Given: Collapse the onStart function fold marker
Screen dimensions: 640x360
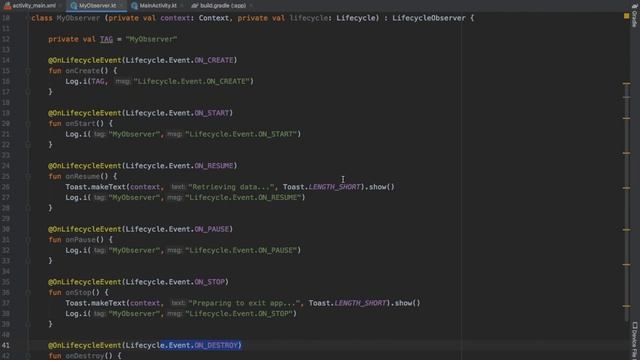Looking at the screenshot, I should tap(28, 123).
